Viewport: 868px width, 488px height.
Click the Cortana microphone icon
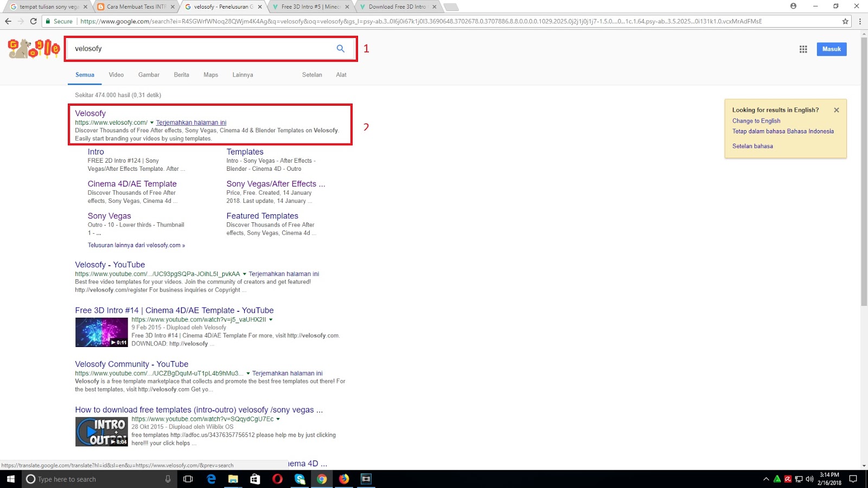pyautogui.click(x=168, y=479)
